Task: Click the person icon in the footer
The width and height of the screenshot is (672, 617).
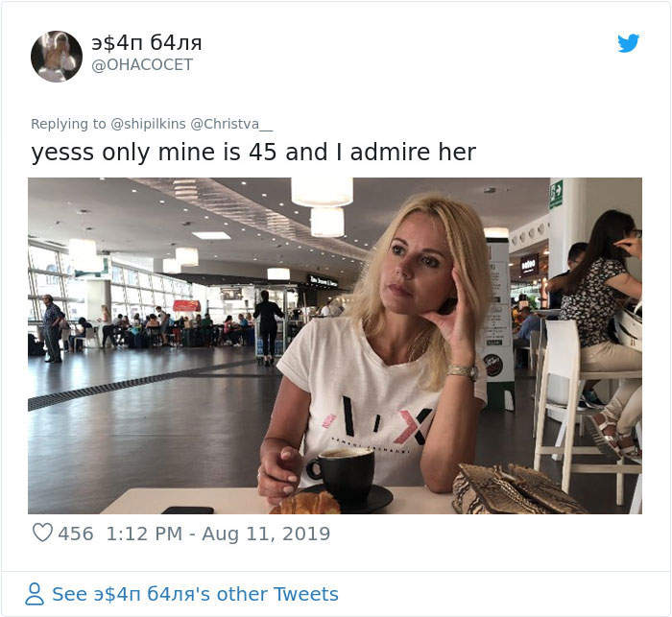Action: pos(35,595)
